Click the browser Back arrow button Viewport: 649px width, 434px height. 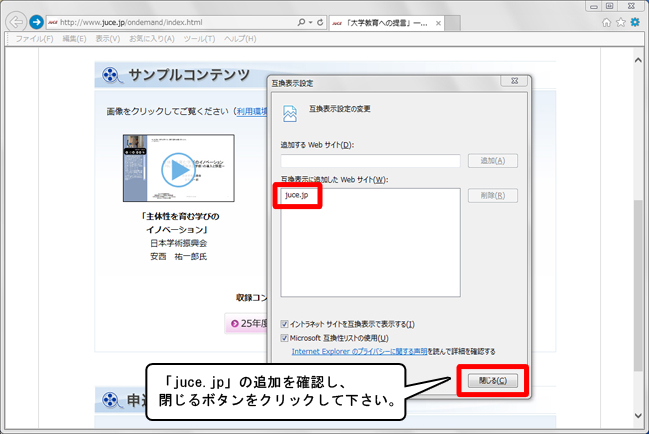coord(16,22)
